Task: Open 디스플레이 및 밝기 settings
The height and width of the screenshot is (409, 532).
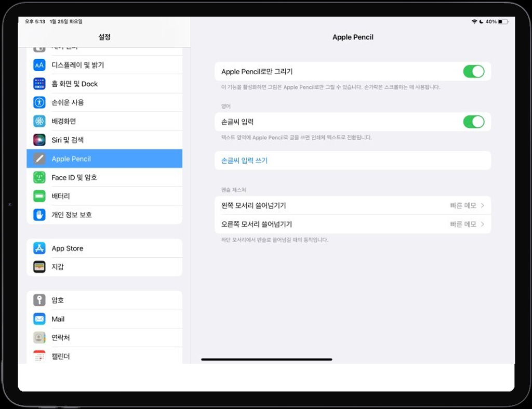Action: (x=104, y=65)
